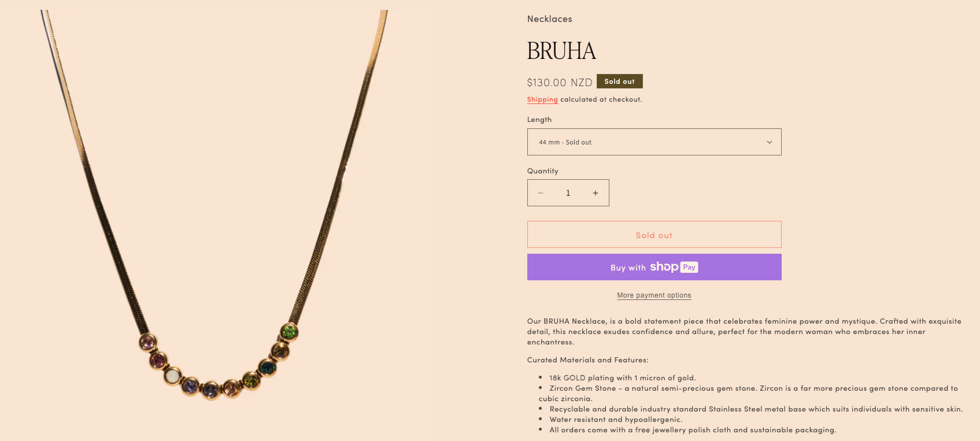Click the Length field label
The image size is (980, 441).
pyautogui.click(x=539, y=120)
